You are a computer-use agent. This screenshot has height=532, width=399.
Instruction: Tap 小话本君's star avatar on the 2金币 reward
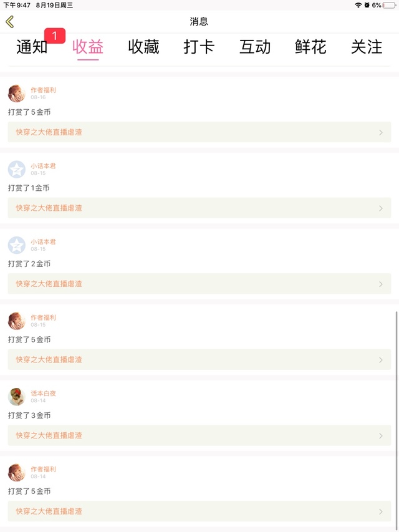click(16, 245)
